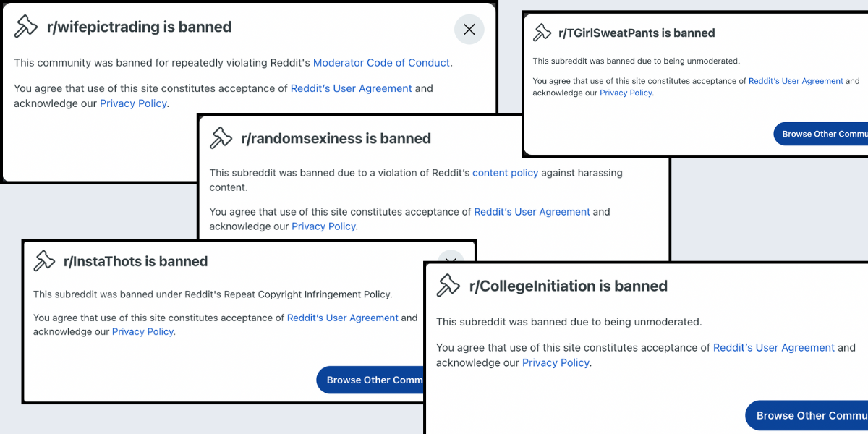Screen dimensions: 868x434
Task: Click the gavel icon beside r/randomsexiness
Action: click(221, 138)
